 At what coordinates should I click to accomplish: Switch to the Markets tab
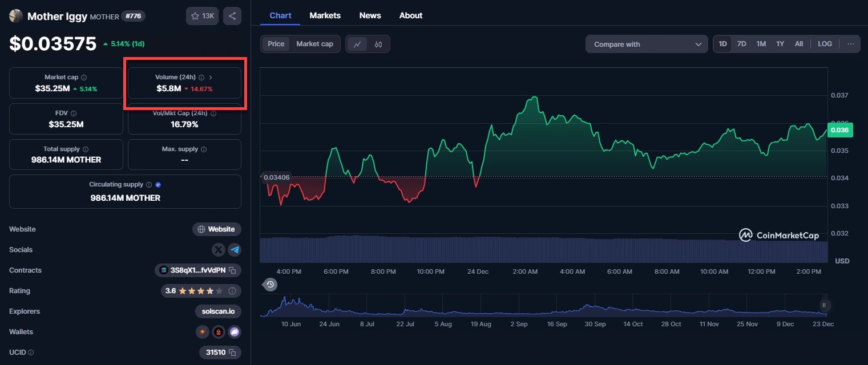[x=325, y=15]
